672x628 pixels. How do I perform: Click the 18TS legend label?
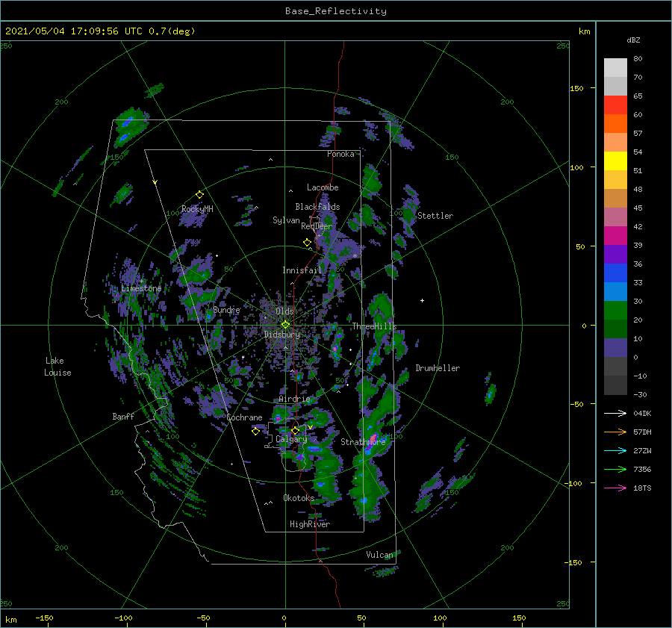[x=642, y=488]
